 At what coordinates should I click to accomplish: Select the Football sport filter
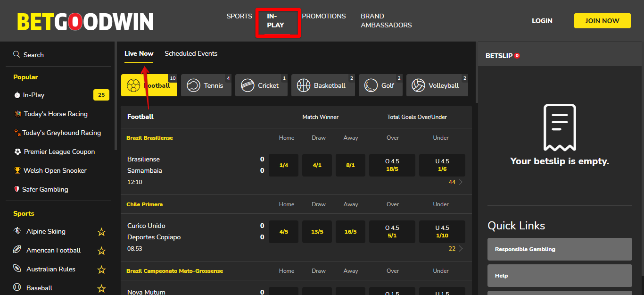tap(149, 85)
